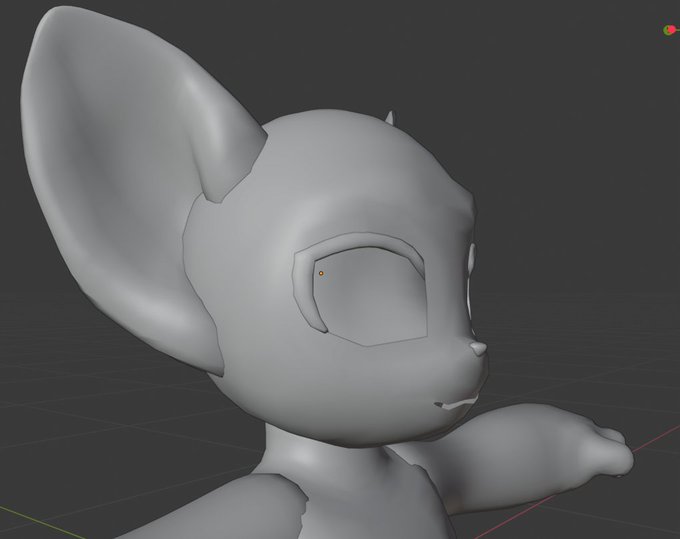Click the orange origin point on the eye
The height and width of the screenshot is (539, 680).
321,273
